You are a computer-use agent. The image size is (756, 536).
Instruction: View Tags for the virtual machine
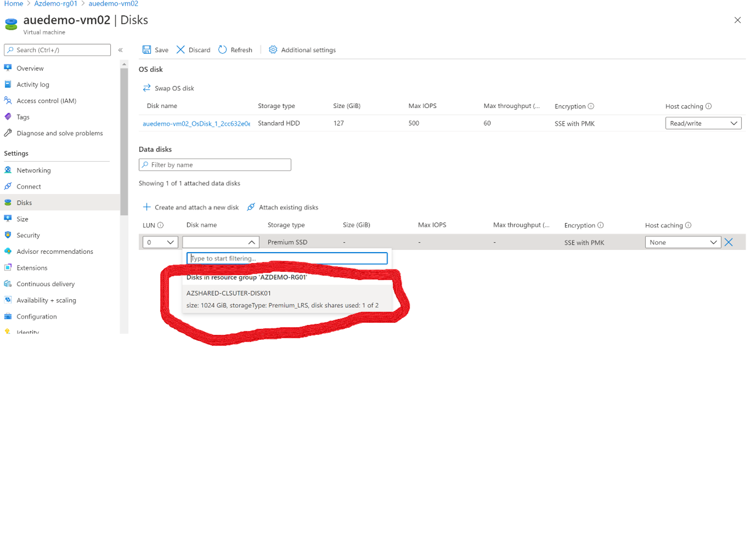tap(22, 117)
